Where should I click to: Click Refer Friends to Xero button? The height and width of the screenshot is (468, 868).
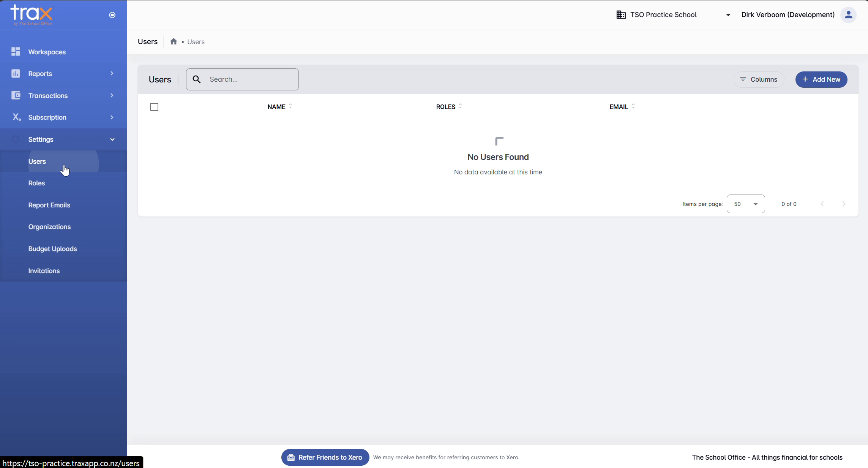(x=325, y=457)
